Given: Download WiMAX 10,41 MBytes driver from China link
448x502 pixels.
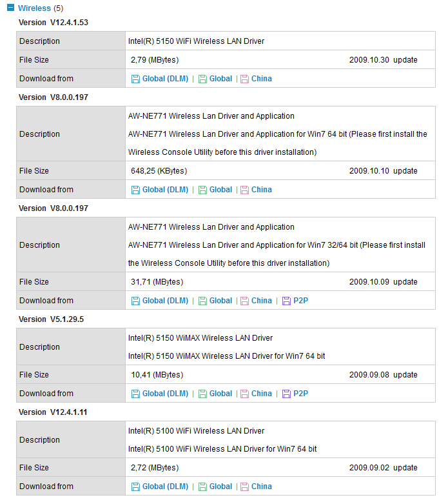Looking at the screenshot, I should pos(262,394).
